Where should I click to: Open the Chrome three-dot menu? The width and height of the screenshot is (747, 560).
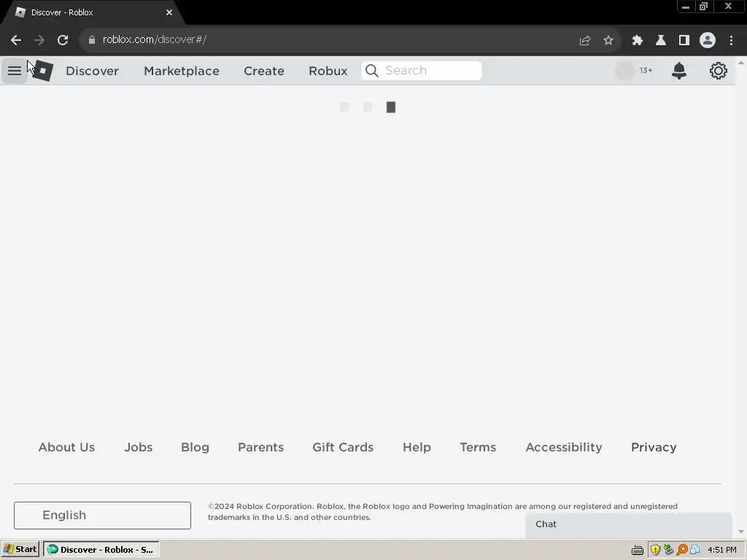(731, 41)
